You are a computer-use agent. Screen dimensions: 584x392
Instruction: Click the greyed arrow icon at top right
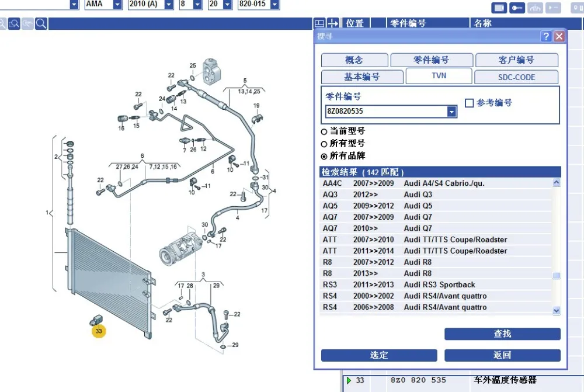click(x=553, y=8)
